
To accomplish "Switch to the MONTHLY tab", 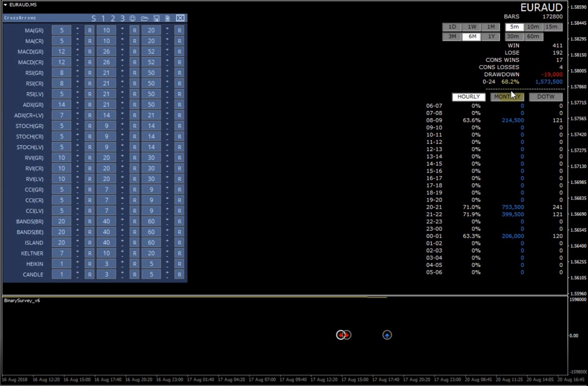I will (x=507, y=97).
